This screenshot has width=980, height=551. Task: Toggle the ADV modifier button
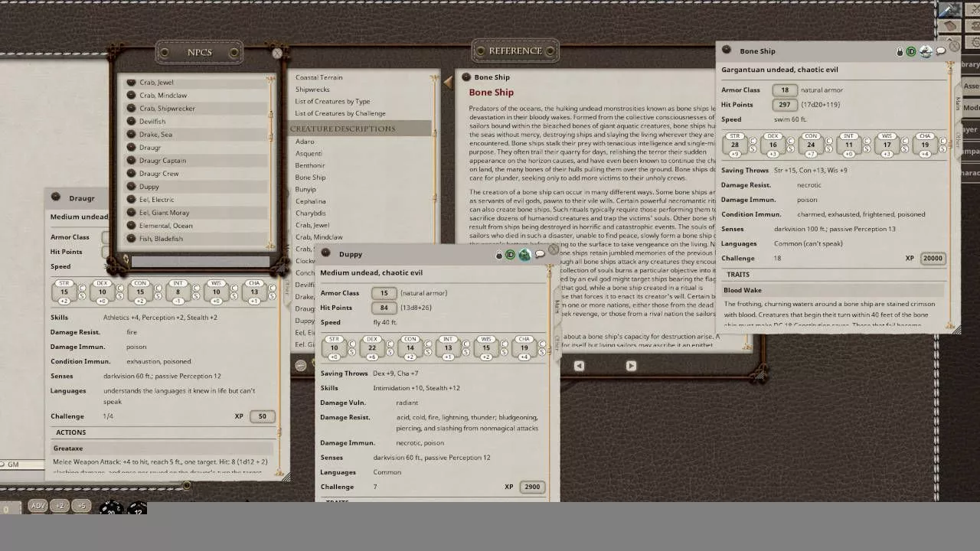[x=38, y=506]
